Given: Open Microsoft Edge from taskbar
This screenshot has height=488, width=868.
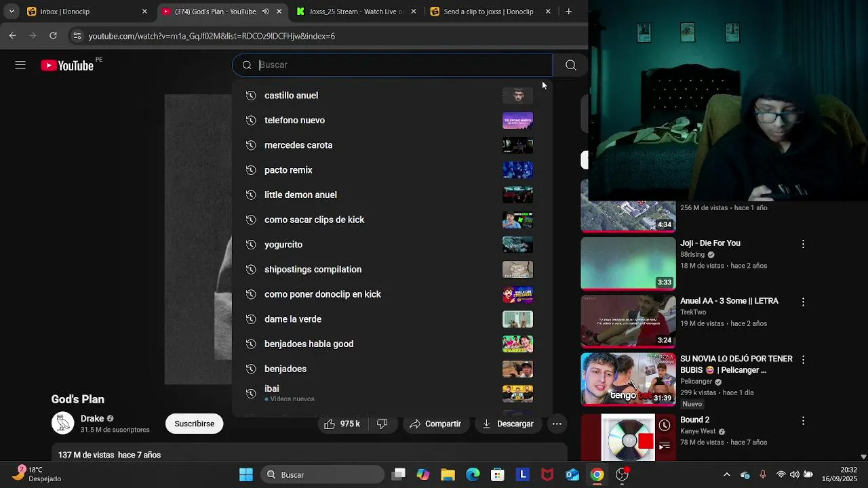Looking at the screenshot, I should (473, 474).
